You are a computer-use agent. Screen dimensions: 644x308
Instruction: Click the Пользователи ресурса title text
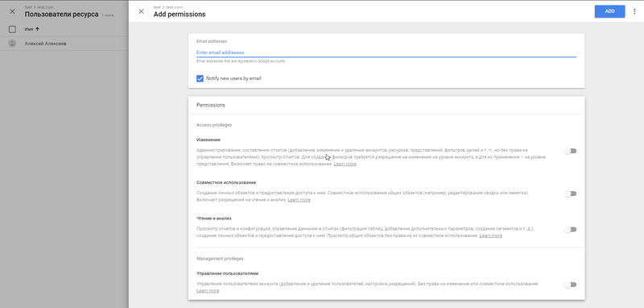(x=61, y=15)
